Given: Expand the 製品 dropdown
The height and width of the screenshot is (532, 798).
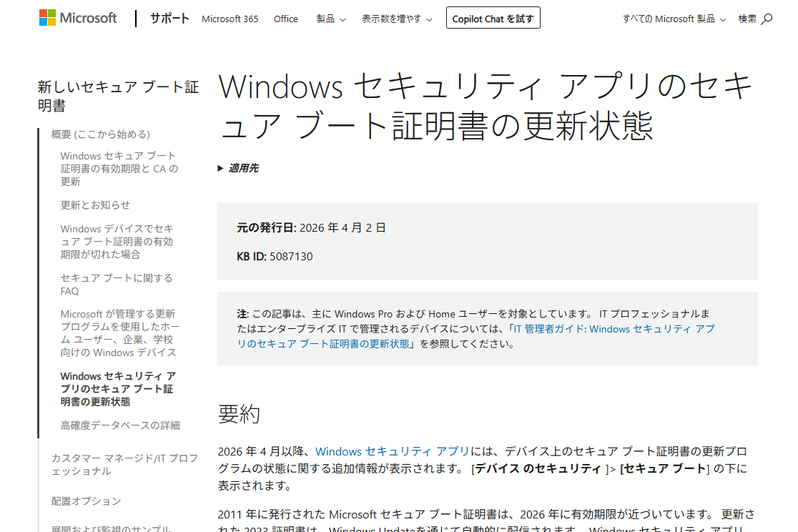Looking at the screenshot, I should (331, 19).
